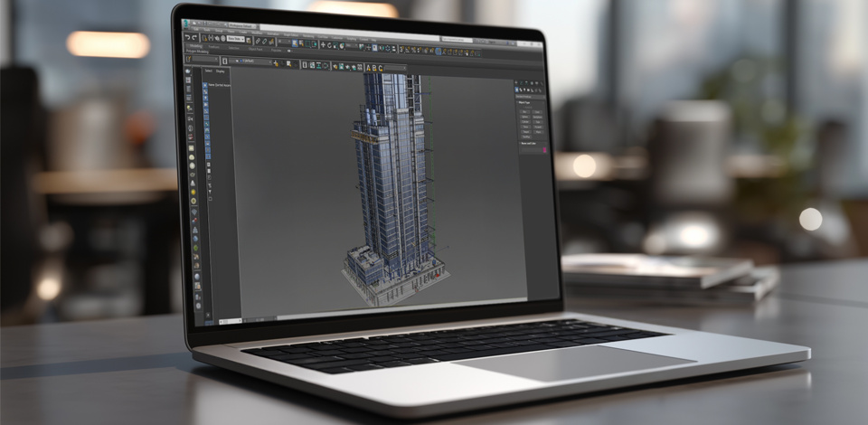Screen dimensions: 868x425
Task: Click the Box button under Object Type
Action: click(x=524, y=114)
